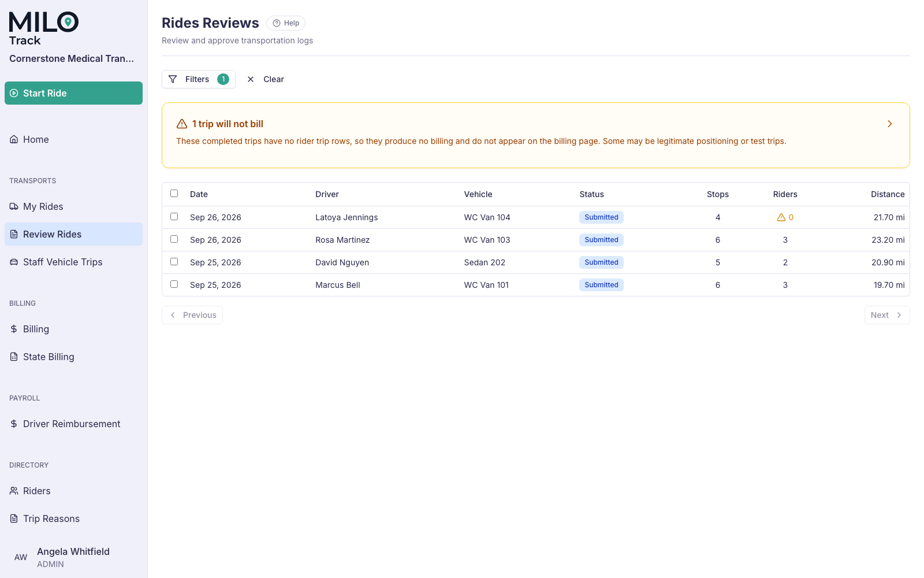924x578 pixels.
Task: Go to Previous page of rides
Action: click(192, 315)
